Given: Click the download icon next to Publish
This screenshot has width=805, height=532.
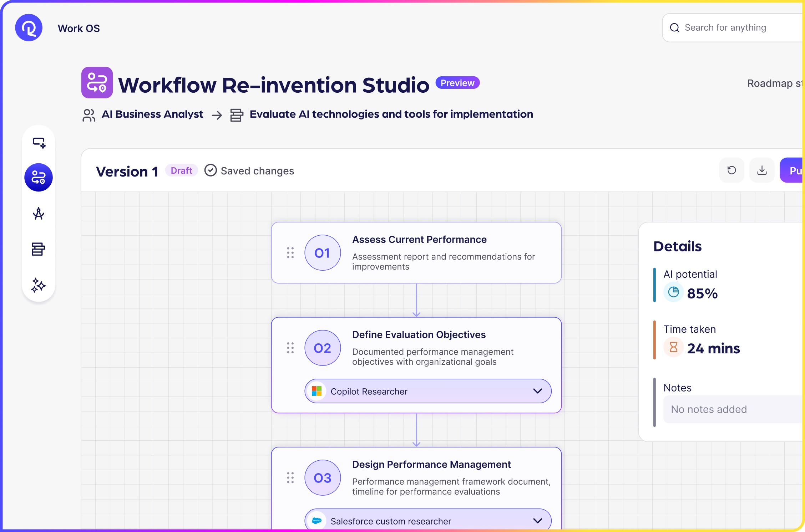Looking at the screenshot, I should click(x=762, y=170).
